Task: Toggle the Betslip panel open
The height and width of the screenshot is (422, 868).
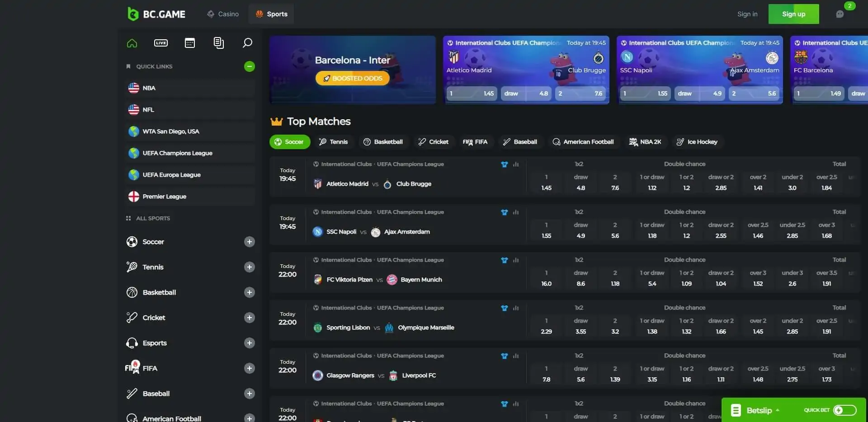Action: (759, 410)
